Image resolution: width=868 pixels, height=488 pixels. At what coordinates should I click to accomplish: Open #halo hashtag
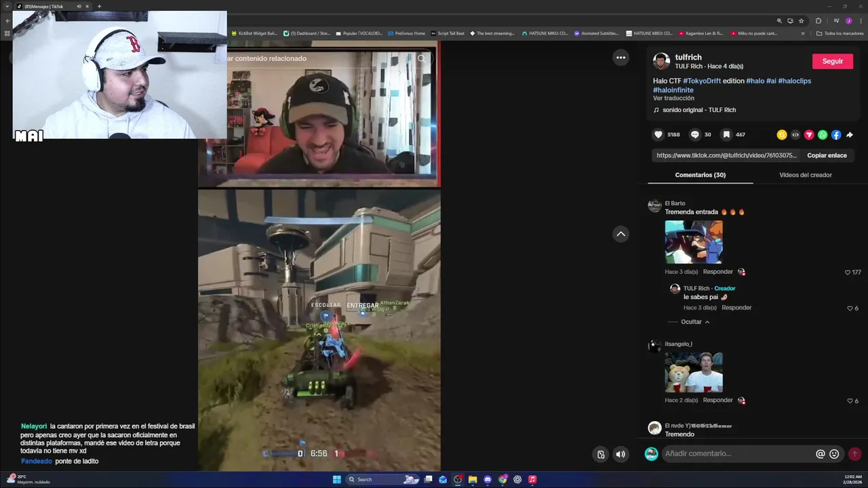point(755,81)
